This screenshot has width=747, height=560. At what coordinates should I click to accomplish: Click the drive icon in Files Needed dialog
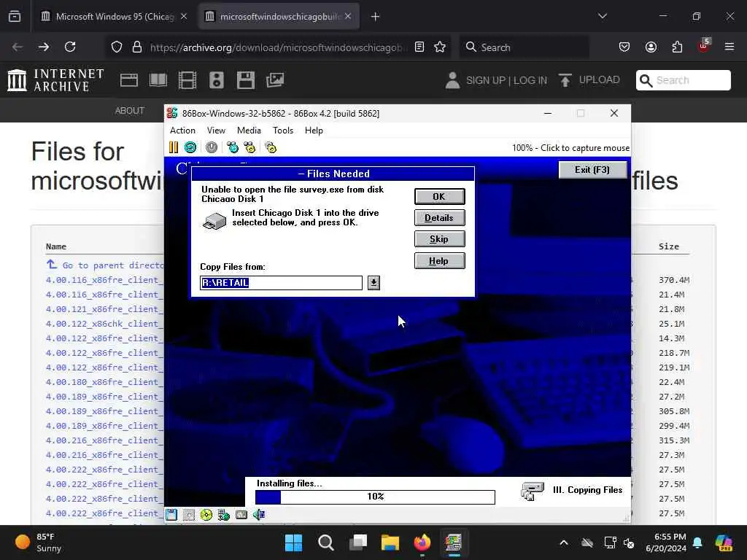click(214, 221)
